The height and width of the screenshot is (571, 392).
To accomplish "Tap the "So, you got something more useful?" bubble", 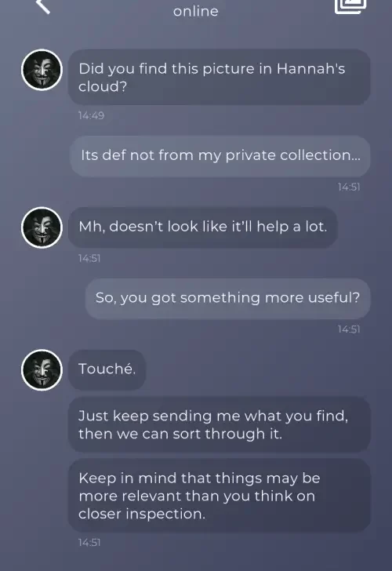I will [228, 299].
